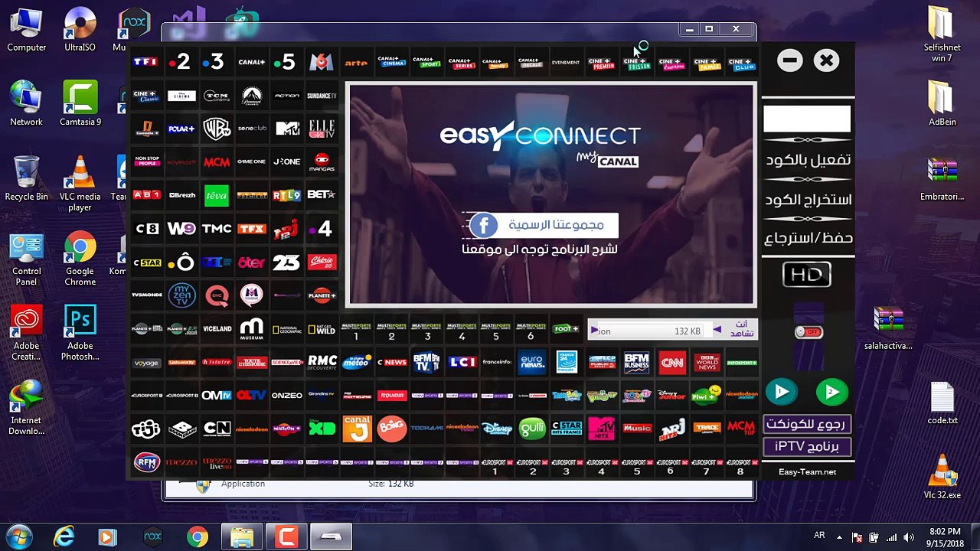Click left purple arrow in now-watching bar
This screenshot has width=980, height=551.
pyautogui.click(x=594, y=330)
